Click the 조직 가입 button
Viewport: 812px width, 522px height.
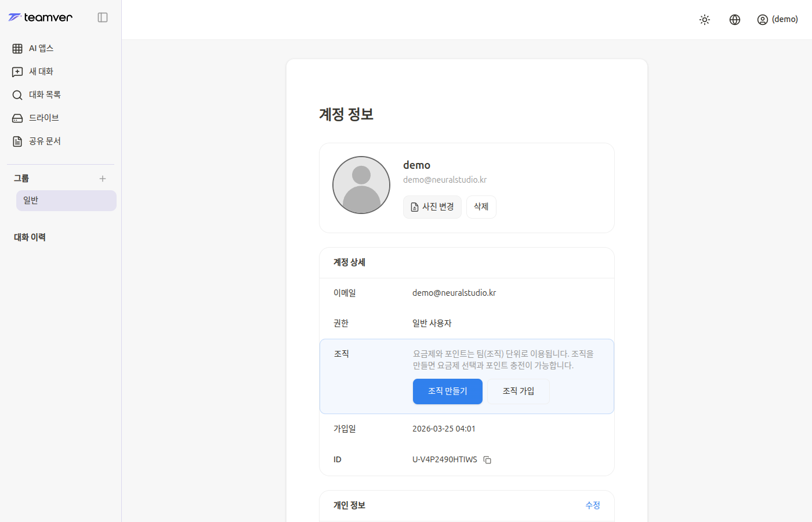coord(518,391)
